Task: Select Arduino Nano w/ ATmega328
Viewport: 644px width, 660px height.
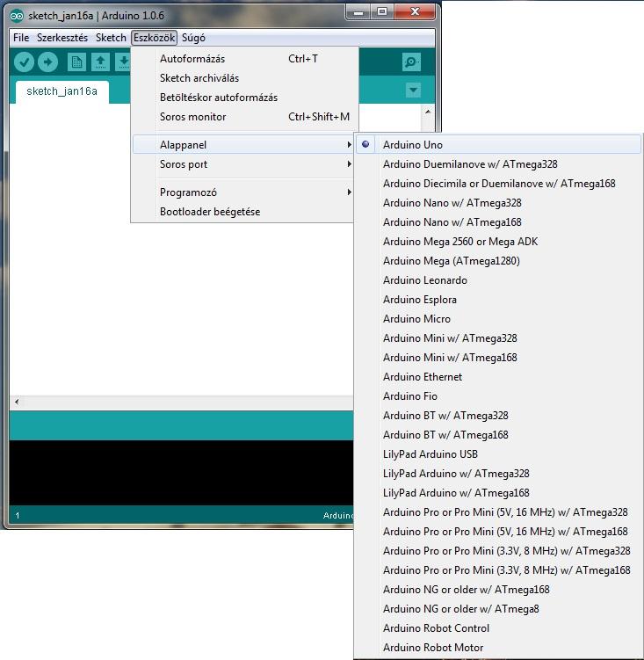Action: pos(498,202)
